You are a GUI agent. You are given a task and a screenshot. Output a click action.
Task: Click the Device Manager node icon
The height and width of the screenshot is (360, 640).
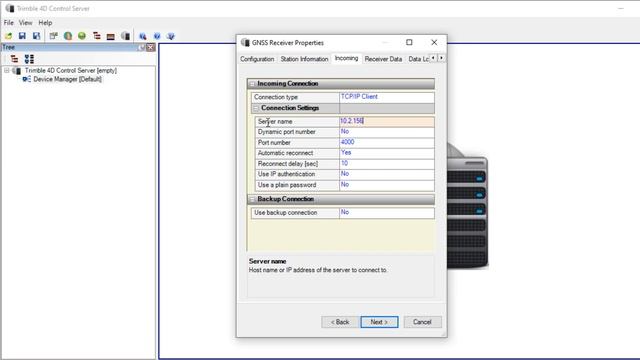tap(27, 79)
